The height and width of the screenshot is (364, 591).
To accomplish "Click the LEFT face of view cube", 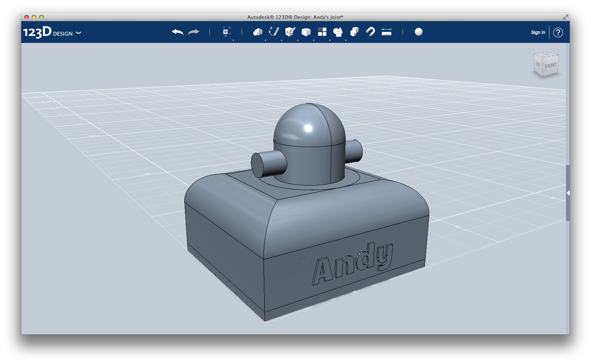I will click(538, 65).
